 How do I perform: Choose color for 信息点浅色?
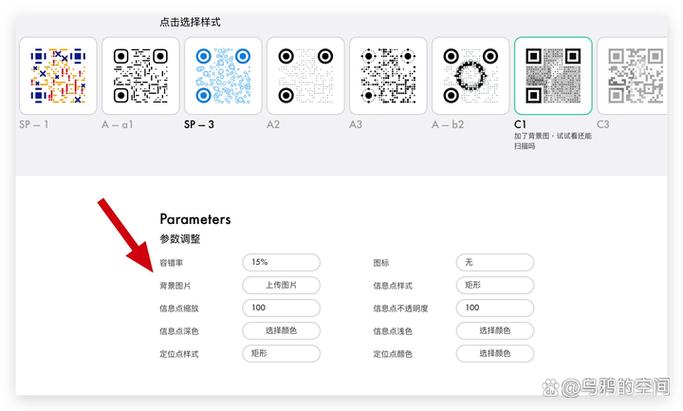point(495,330)
